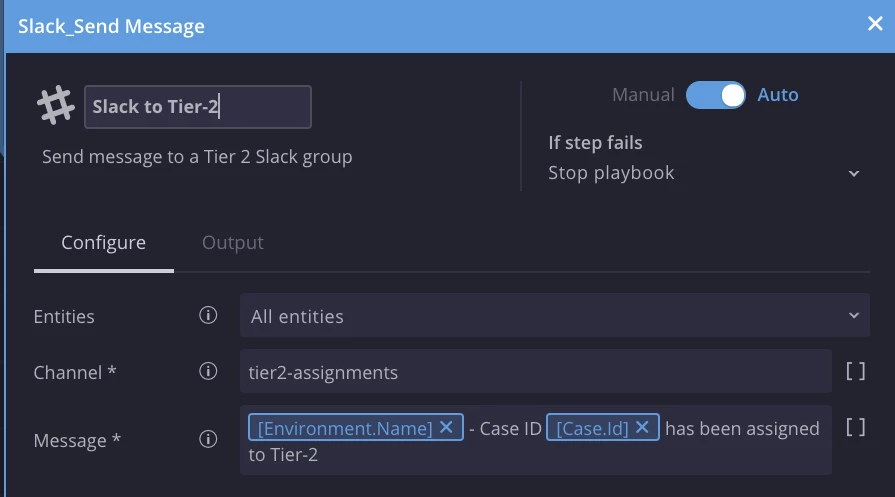Click the Case.Id placeholder chip
This screenshot has width=895, height=497.
click(592, 428)
